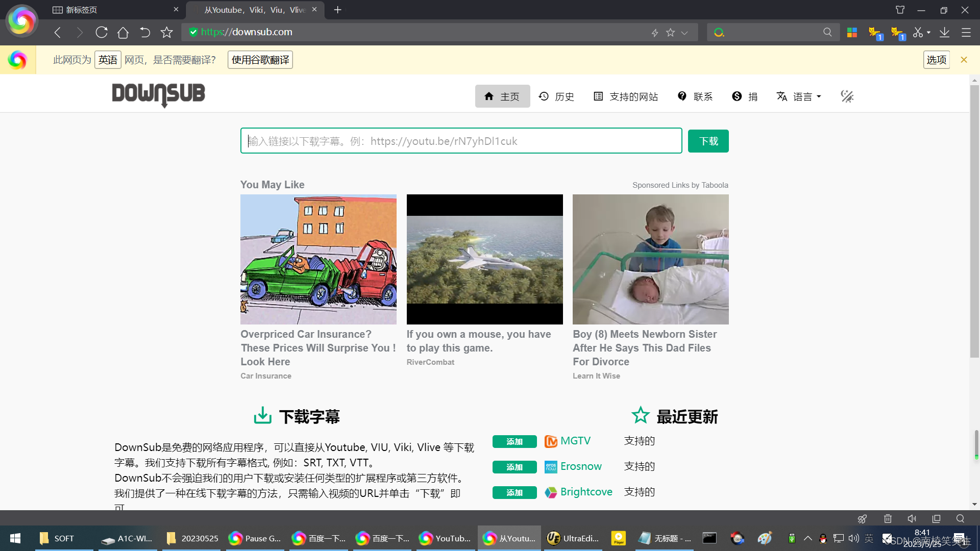Click the browser home icon
This screenshot has height=551, width=980.
click(122, 33)
